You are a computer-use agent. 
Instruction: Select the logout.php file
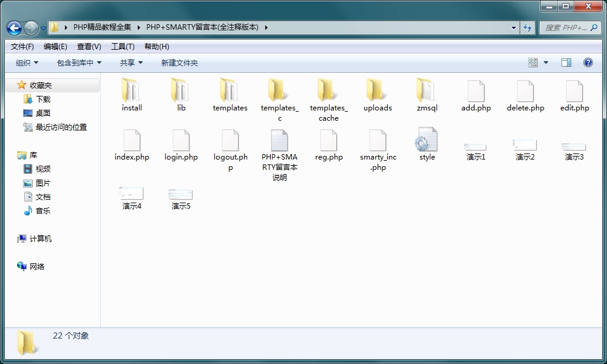[230, 150]
